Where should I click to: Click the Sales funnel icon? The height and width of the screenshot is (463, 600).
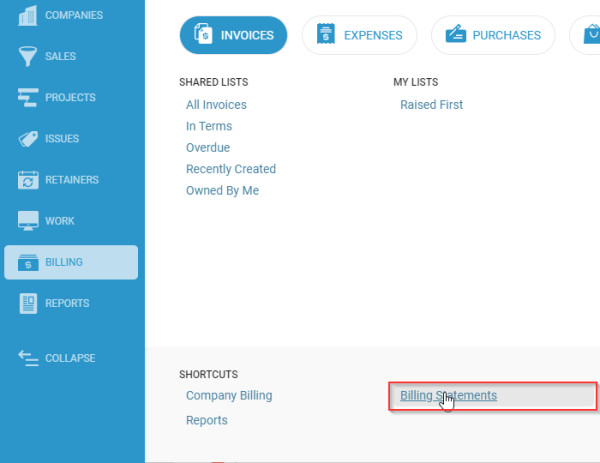click(26, 56)
